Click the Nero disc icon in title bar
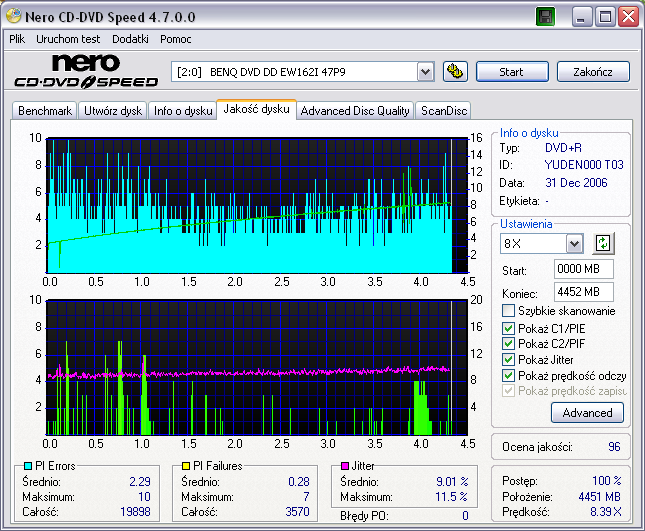 (x=14, y=16)
